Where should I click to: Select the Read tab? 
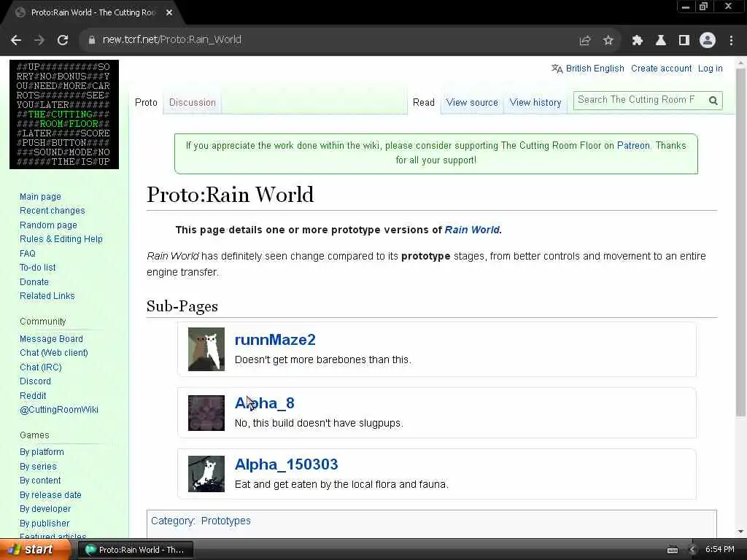tap(424, 102)
